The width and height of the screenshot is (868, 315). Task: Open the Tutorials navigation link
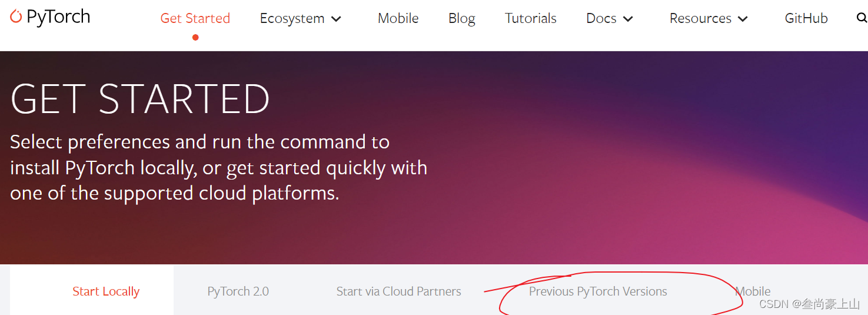pos(531,18)
